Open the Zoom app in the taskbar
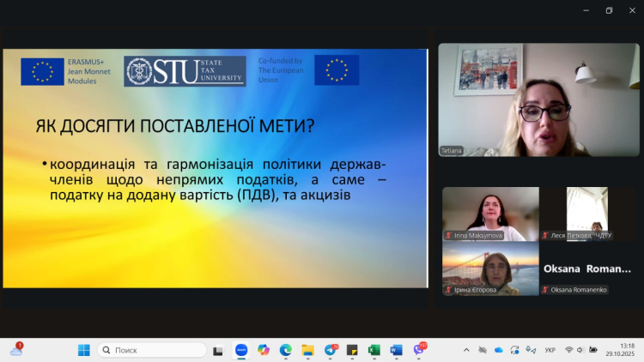 click(241, 350)
